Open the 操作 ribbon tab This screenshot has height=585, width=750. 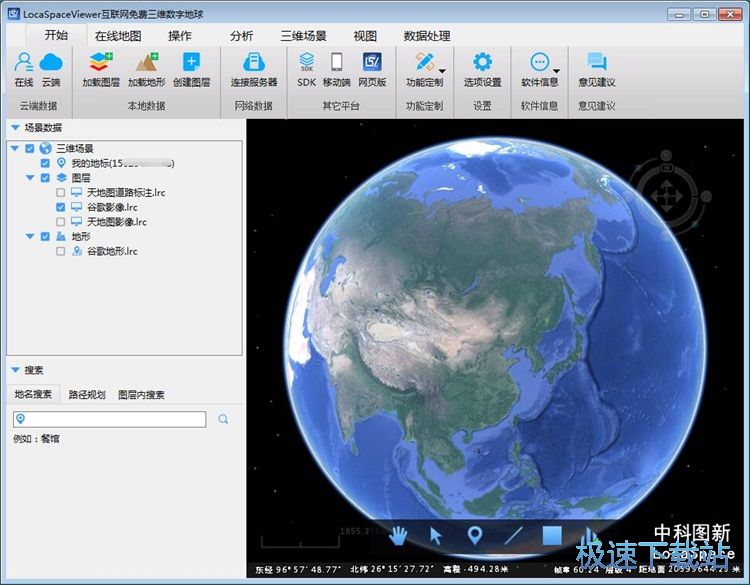coord(180,36)
